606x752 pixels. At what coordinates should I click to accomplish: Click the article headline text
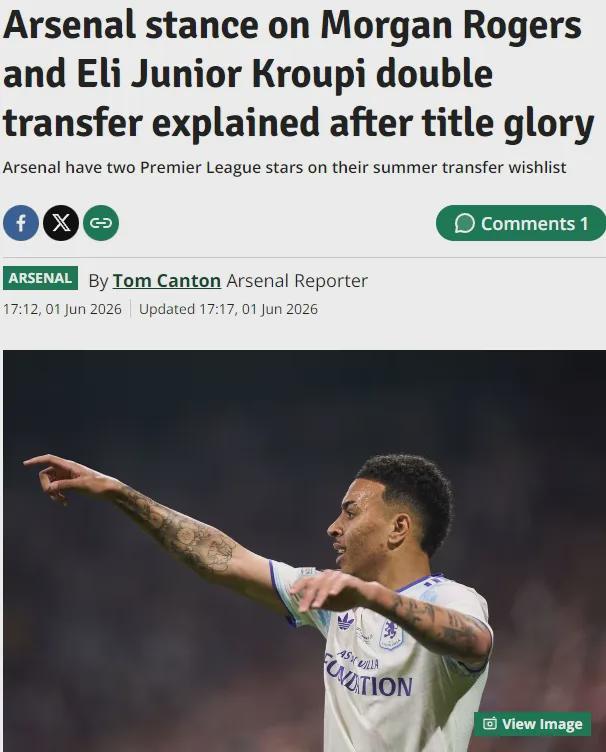point(298,73)
